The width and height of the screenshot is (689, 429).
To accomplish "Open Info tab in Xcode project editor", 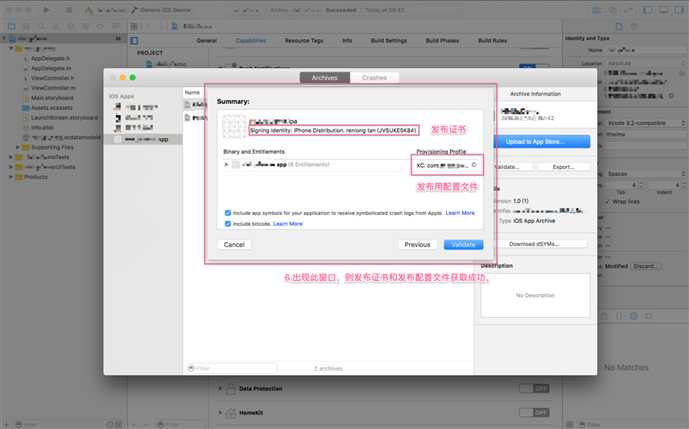I will (347, 40).
